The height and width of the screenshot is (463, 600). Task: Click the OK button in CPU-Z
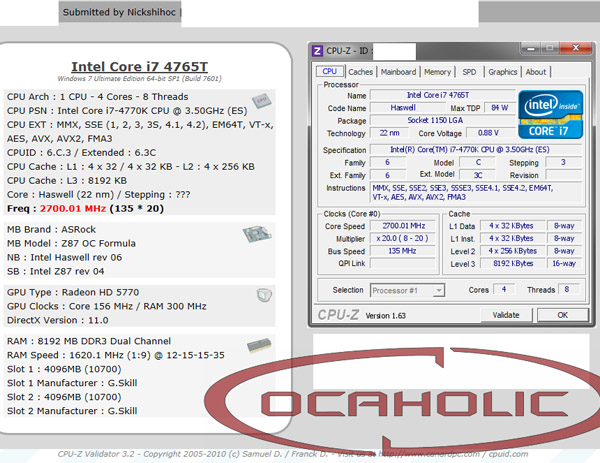point(562,315)
